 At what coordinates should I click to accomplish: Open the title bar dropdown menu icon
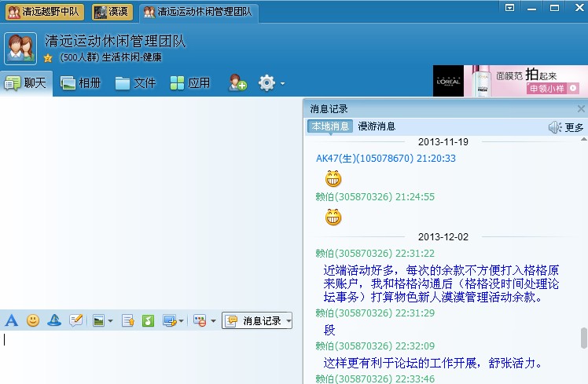click(x=509, y=8)
